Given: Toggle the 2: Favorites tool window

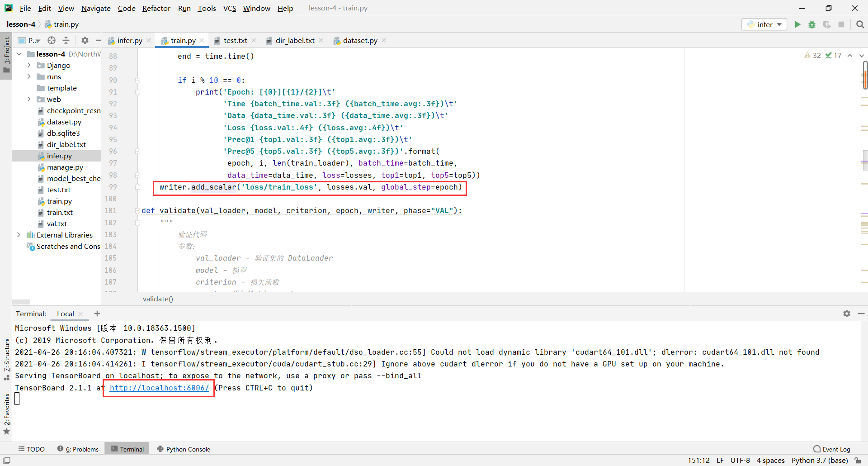Looking at the screenshot, I should [6, 413].
